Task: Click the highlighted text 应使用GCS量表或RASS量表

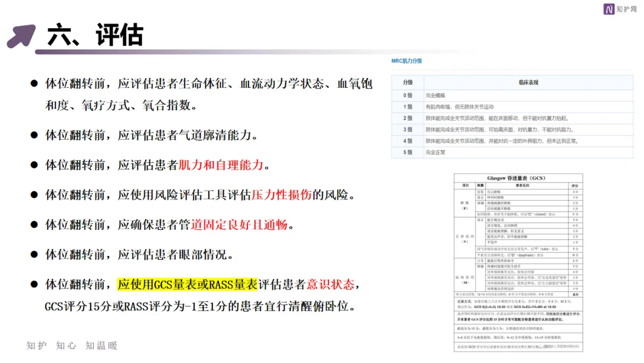Action: coord(187,284)
